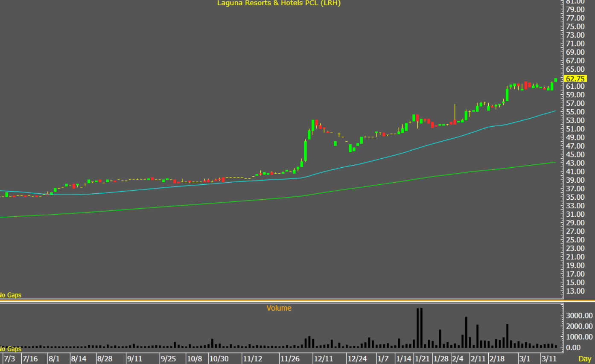Screen dimensions: 595x364
Task: Pick the 9/25 date on time axis
Action: [x=168, y=358]
